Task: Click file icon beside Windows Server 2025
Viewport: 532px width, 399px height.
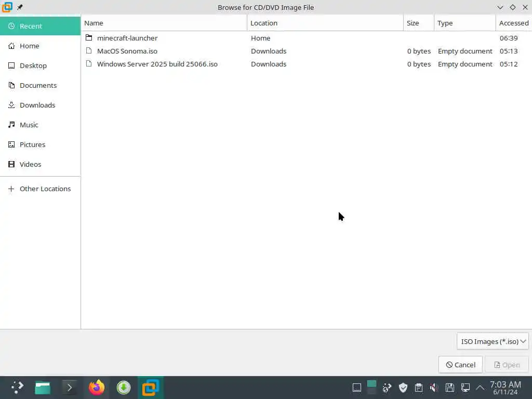Action: pyautogui.click(x=89, y=63)
